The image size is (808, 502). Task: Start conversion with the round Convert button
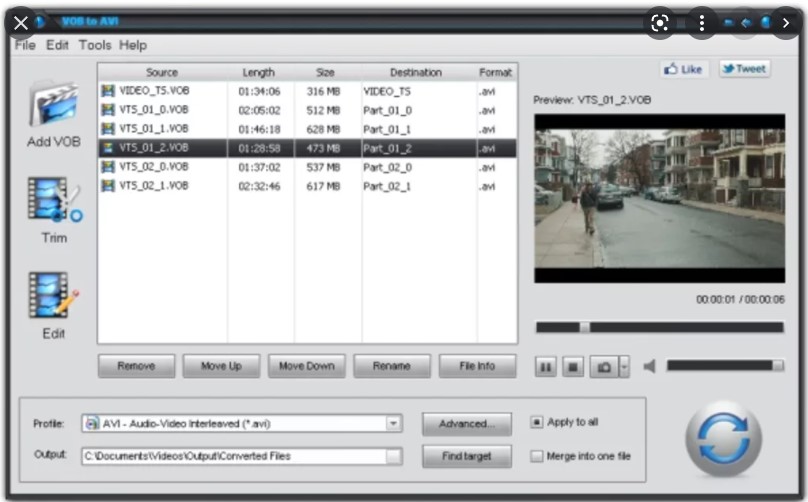click(723, 439)
